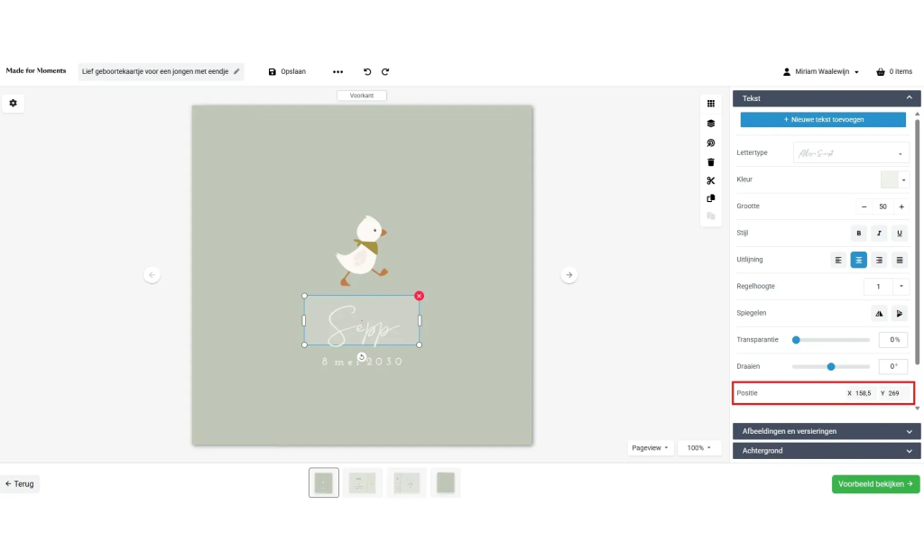Open the layers stack tool

click(710, 124)
